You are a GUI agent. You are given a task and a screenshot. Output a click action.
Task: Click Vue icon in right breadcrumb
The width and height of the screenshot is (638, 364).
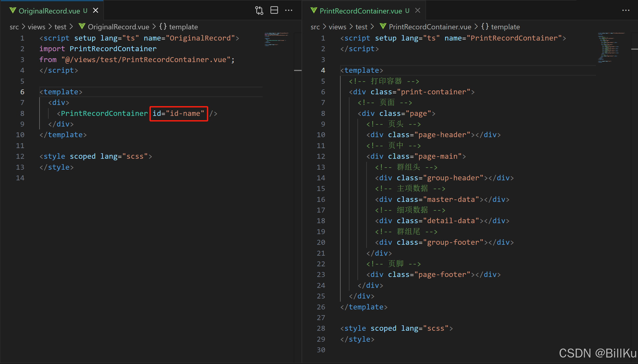pyautogui.click(x=383, y=27)
